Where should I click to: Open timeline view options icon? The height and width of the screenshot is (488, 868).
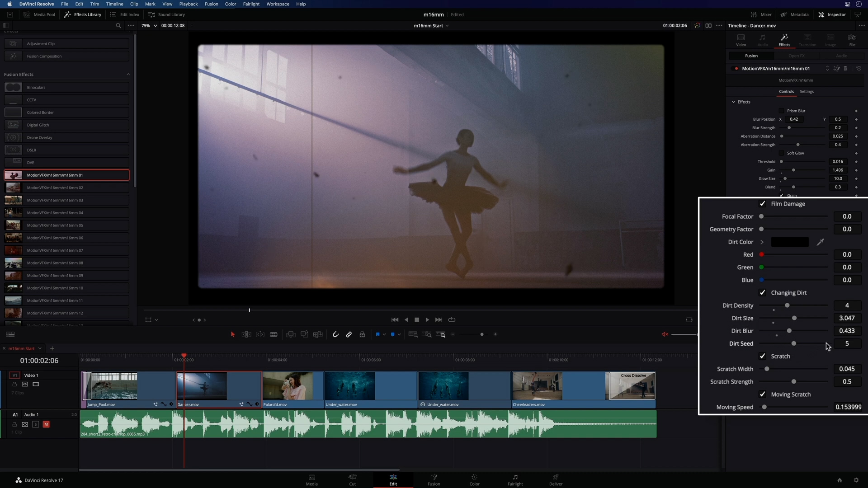(x=10, y=334)
